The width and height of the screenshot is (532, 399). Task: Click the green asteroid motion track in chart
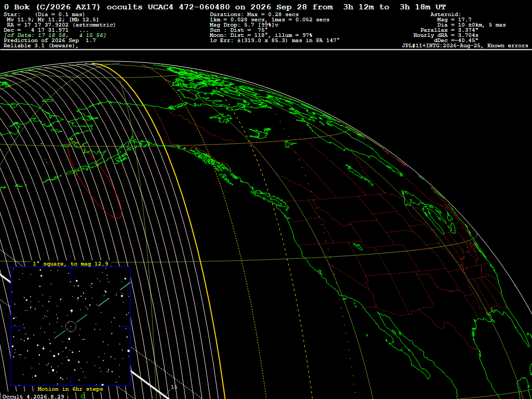92,310
